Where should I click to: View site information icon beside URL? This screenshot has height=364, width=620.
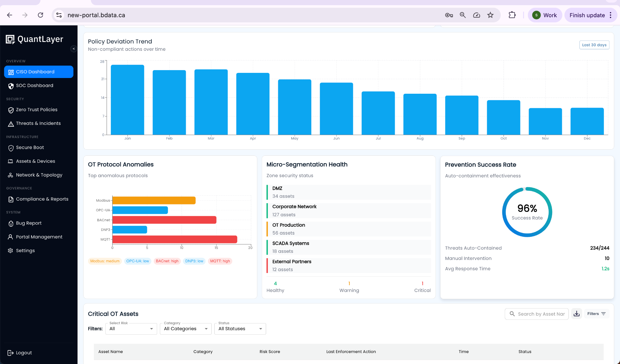click(59, 15)
